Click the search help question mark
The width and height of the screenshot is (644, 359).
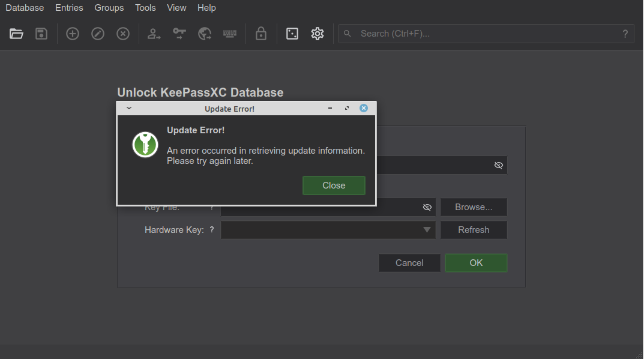coord(625,34)
